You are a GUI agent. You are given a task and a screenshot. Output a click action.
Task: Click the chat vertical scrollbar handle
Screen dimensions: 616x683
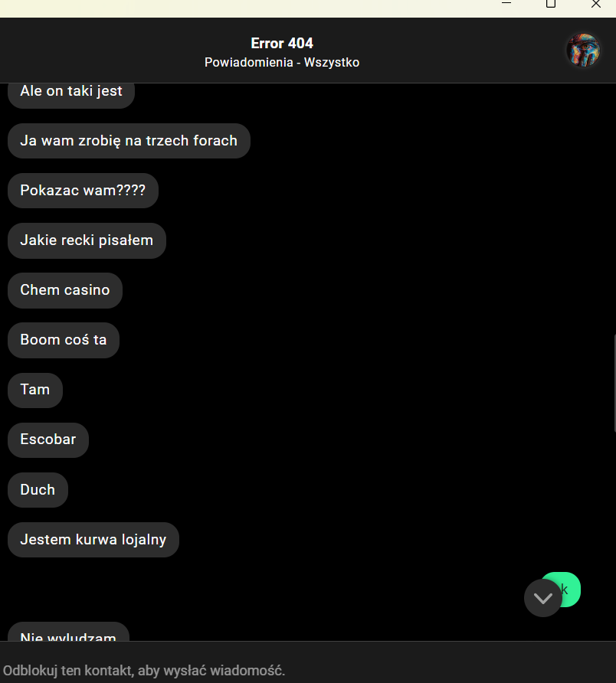click(614, 384)
